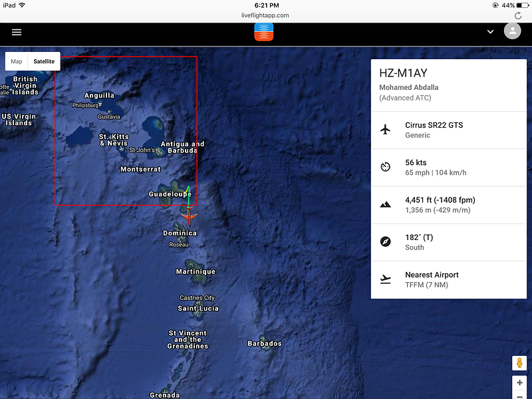Click the compass heading icon
Viewport: 532px width, 399px height.
tap(386, 241)
